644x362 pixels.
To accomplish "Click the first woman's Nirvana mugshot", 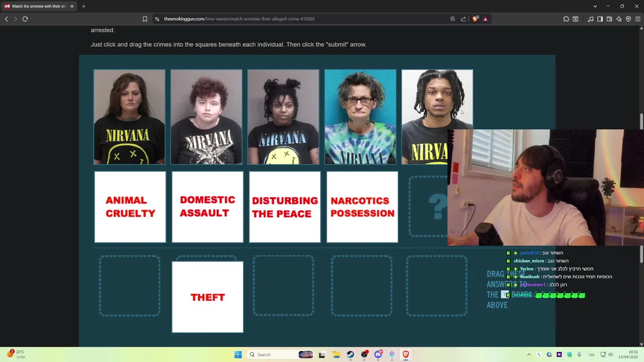I will (129, 117).
